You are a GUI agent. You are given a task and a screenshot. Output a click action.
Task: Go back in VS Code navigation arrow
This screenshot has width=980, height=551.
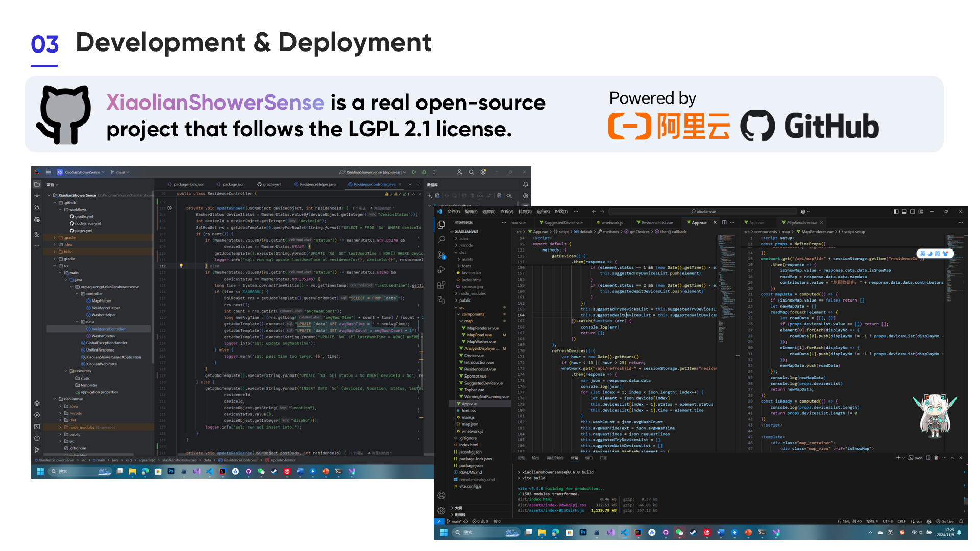(594, 211)
